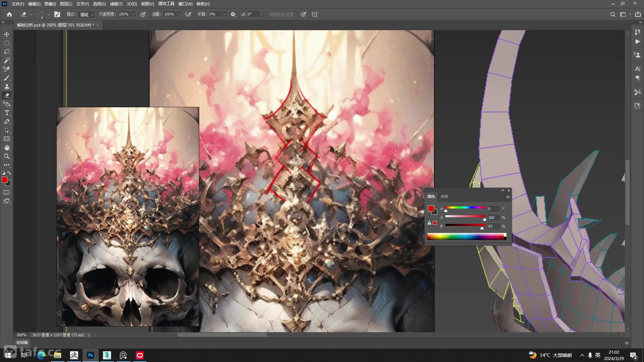The image size is (644, 362).
Task: Open smoothing options gear
Action: point(233,14)
